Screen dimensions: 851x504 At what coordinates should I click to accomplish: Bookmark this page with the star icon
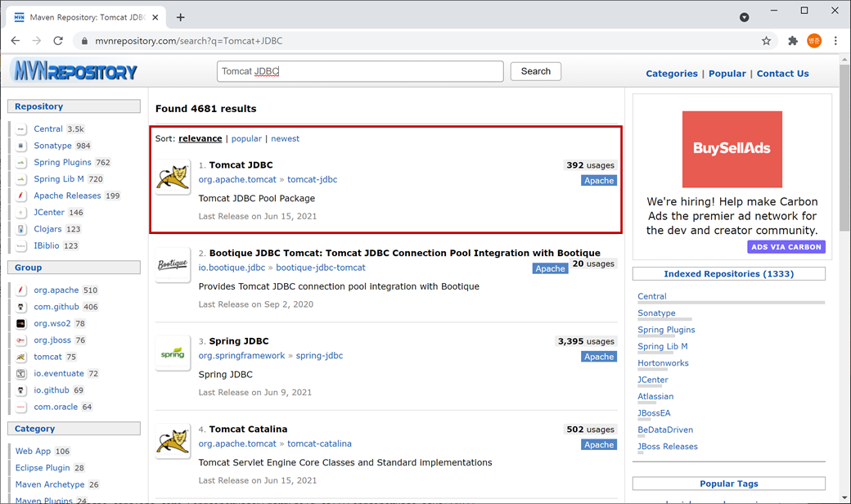tap(766, 41)
